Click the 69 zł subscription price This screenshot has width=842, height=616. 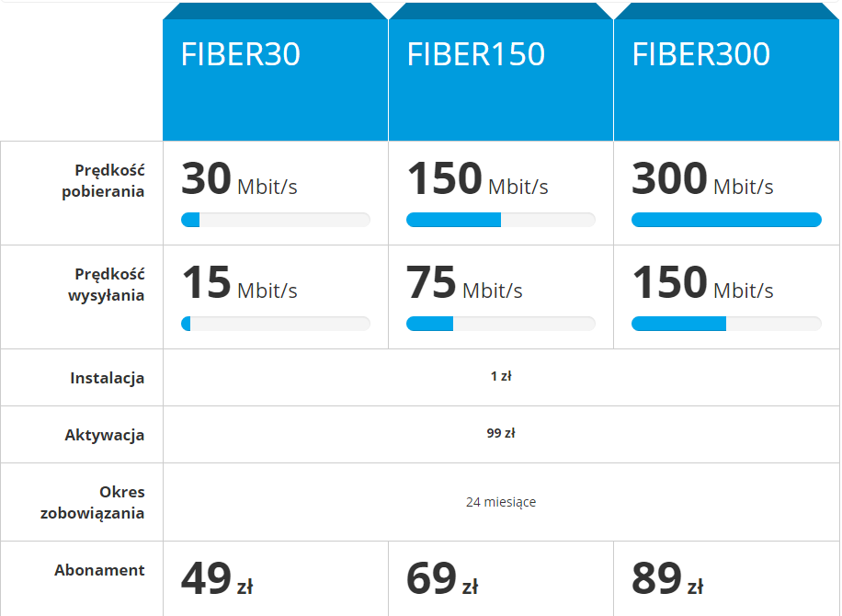pyautogui.click(x=442, y=579)
